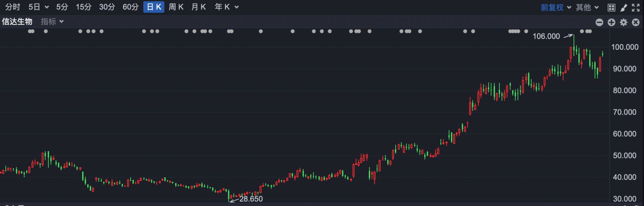Click the 信达生物 stock name
Image resolution: width=644 pixels, height=206 pixels.
pyautogui.click(x=17, y=22)
